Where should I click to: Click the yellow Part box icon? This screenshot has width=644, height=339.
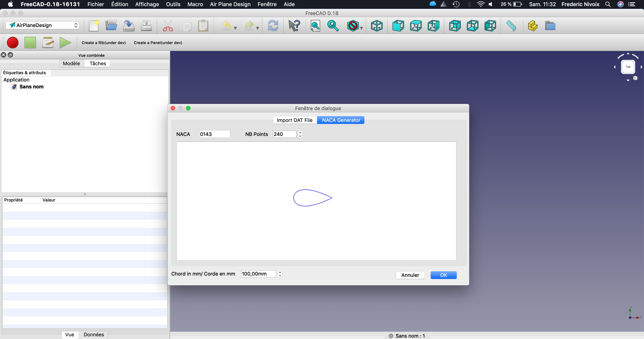click(532, 26)
